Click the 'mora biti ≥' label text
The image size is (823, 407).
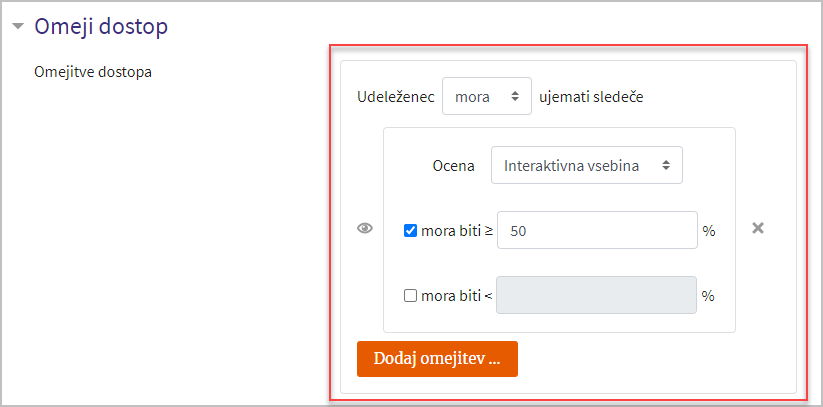tap(457, 231)
